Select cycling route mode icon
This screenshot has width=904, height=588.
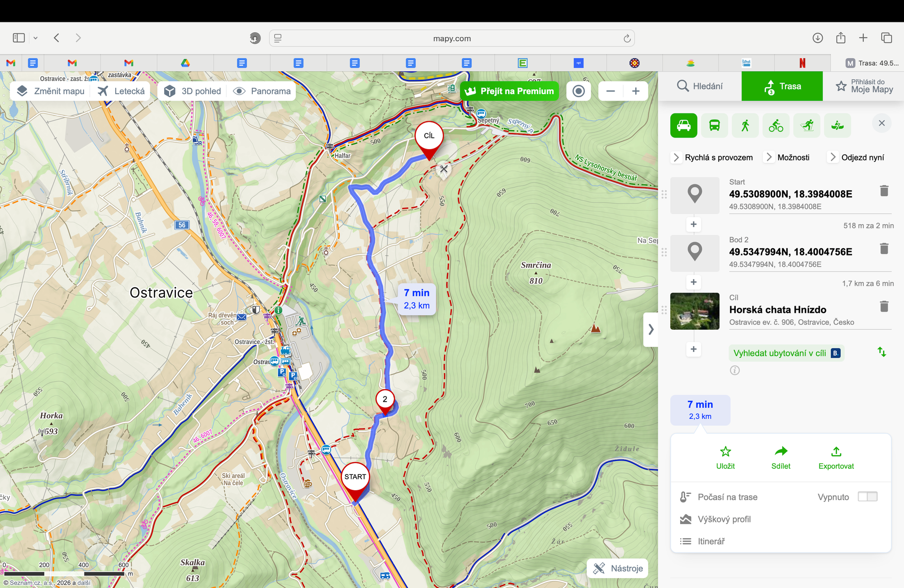click(776, 125)
